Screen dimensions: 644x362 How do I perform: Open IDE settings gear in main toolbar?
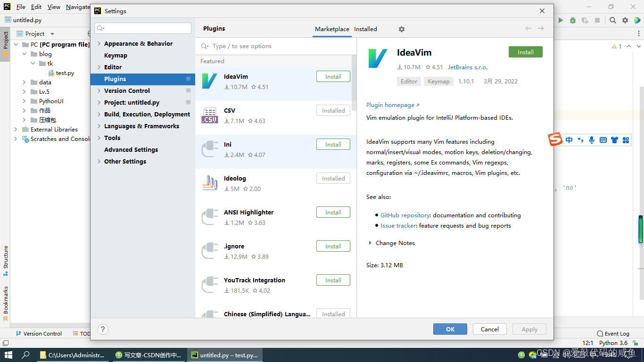point(625,20)
